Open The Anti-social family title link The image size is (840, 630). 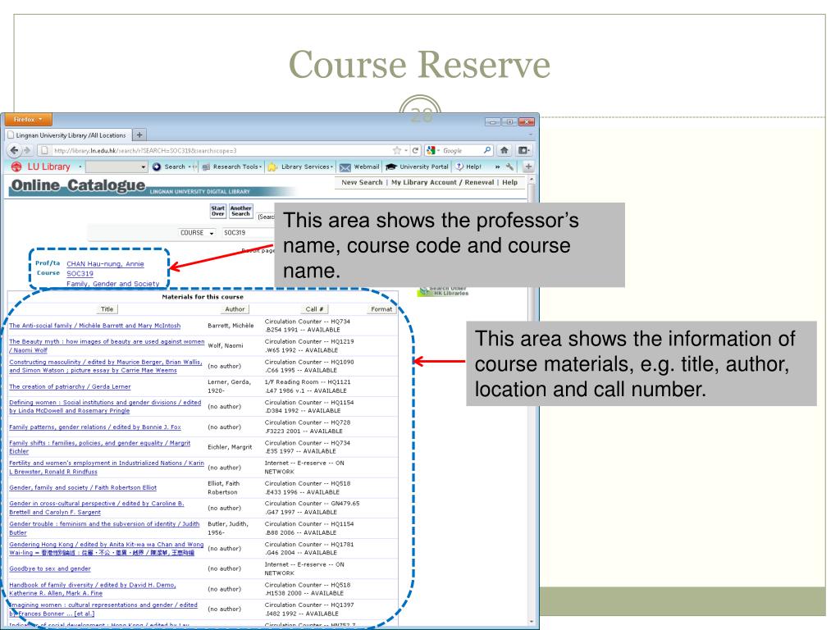[95, 326]
